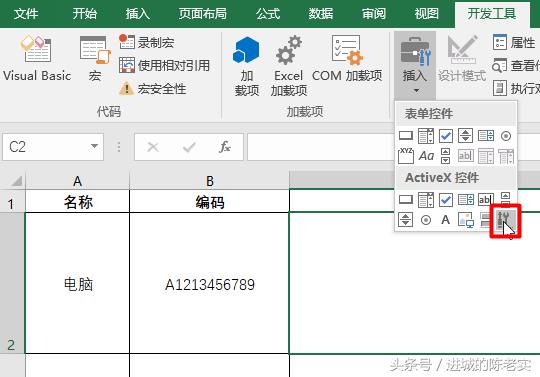The image size is (540, 377).
Task: Click into the formula bar input
Action: point(320,147)
